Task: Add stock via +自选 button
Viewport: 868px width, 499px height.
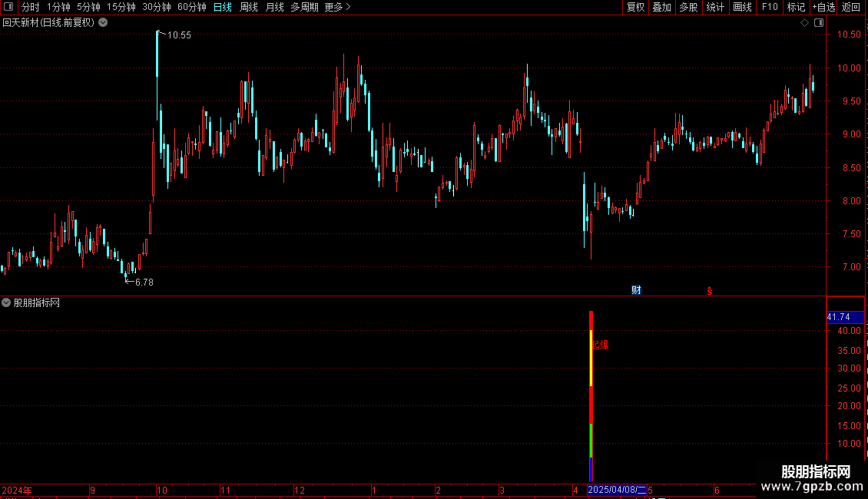Action: (823, 7)
